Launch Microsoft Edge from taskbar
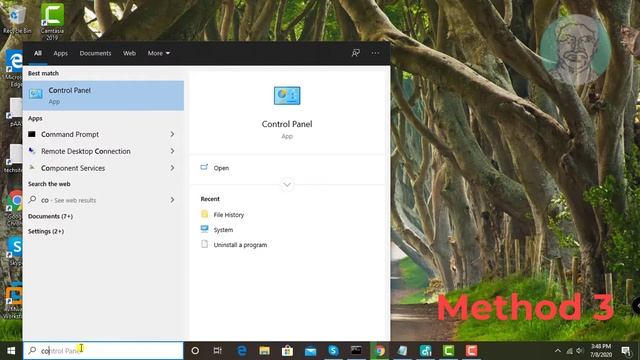The width and height of the screenshot is (640, 360). (242, 351)
